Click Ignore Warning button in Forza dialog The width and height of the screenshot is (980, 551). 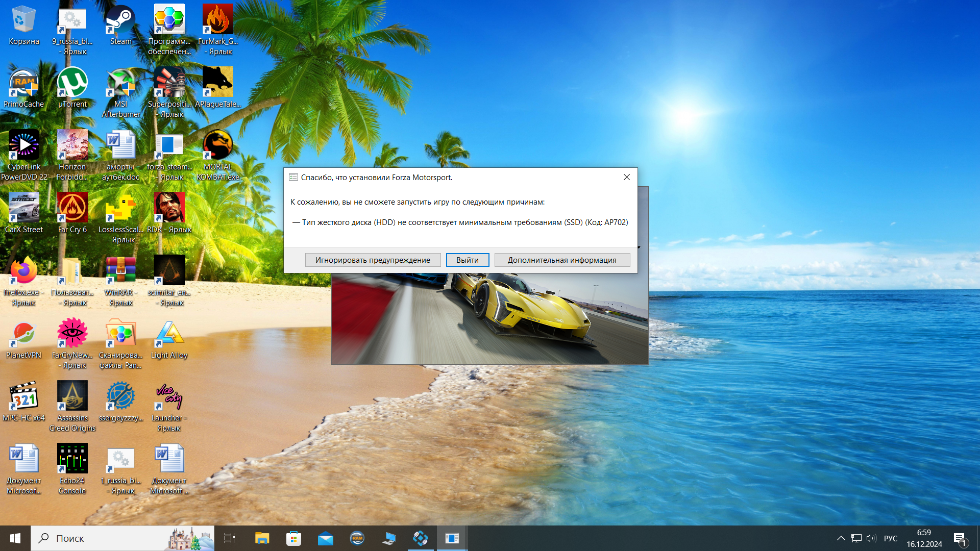click(x=373, y=260)
